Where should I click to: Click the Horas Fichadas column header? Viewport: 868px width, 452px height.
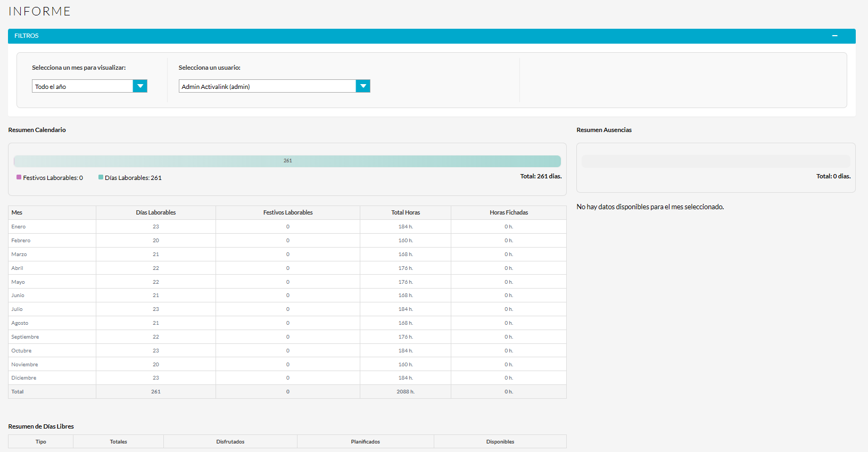tap(509, 212)
